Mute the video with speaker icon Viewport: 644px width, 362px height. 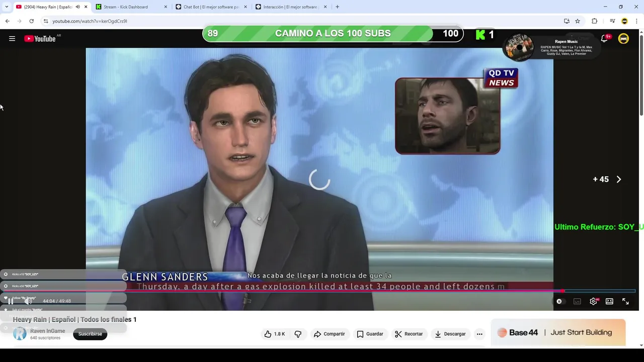[29, 301]
